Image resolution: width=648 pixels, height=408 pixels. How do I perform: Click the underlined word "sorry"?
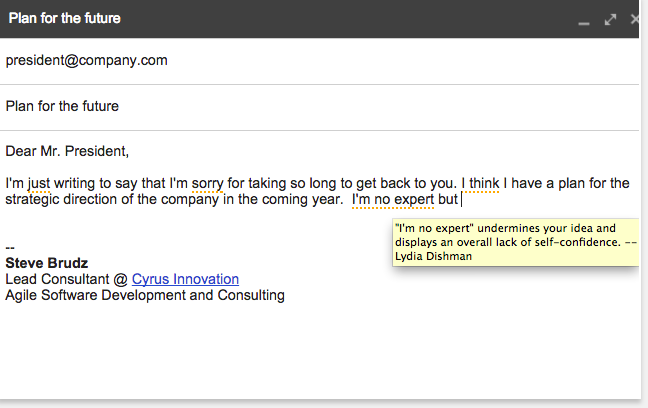click(x=207, y=184)
